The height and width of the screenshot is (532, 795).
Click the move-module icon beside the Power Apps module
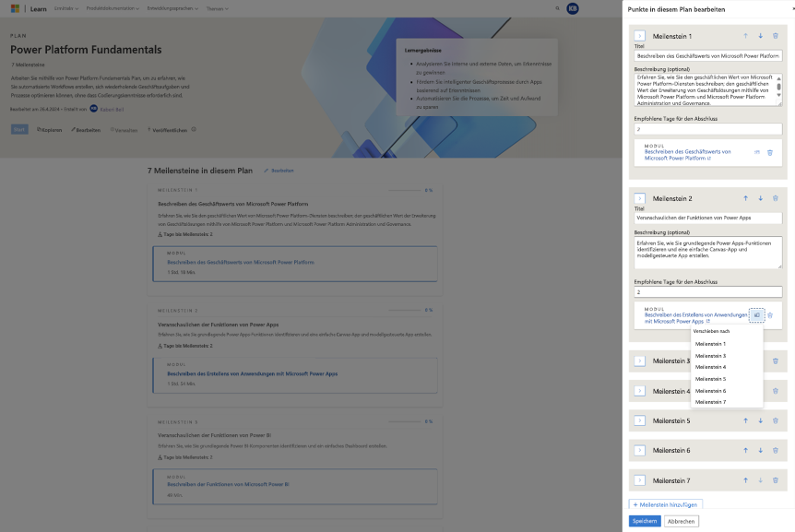tap(756, 315)
